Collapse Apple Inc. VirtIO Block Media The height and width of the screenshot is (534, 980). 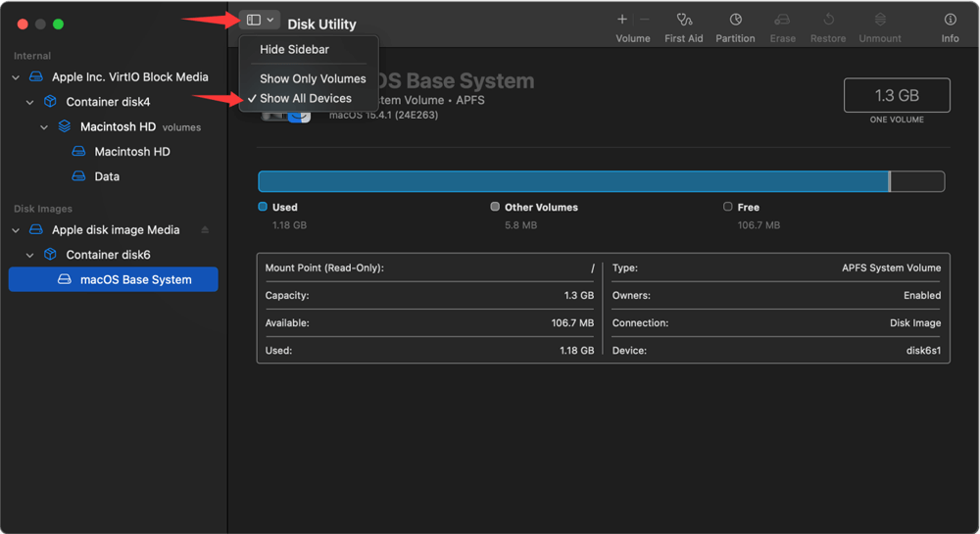point(16,77)
